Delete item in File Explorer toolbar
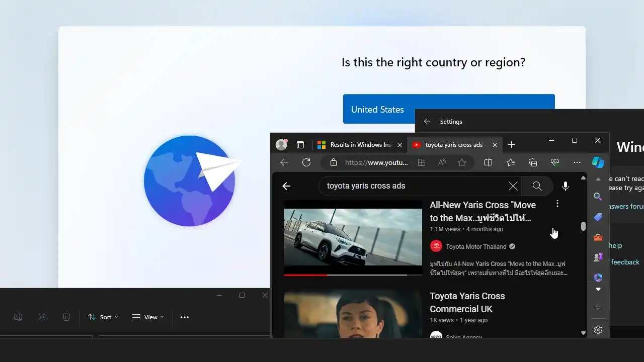Viewport: 644px width, 362px height. [x=66, y=317]
